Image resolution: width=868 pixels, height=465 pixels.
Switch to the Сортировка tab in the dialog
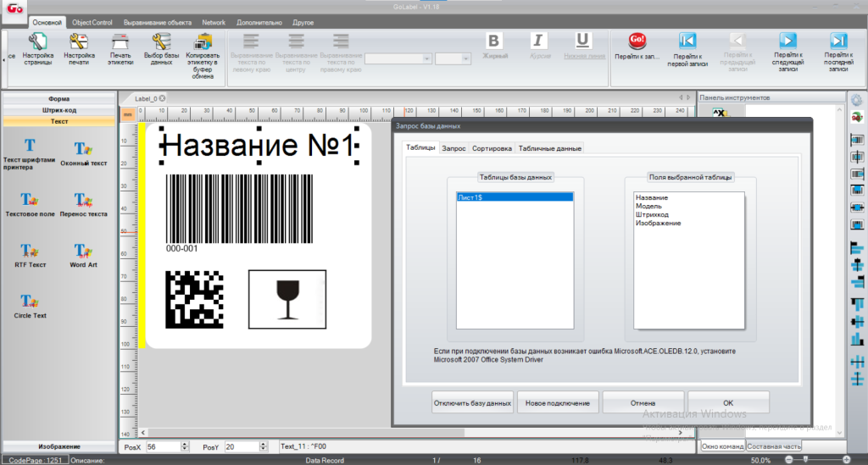pyautogui.click(x=492, y=148)
